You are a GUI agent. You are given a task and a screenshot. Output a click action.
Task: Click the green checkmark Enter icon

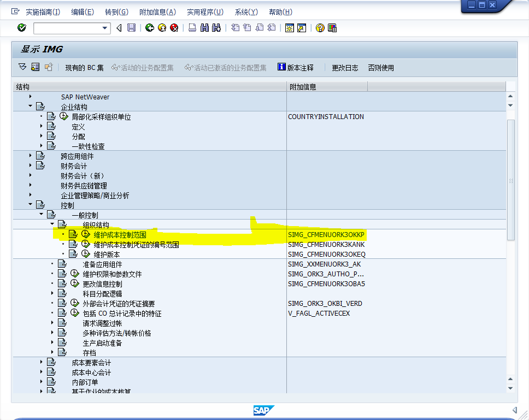click(22, 28)
